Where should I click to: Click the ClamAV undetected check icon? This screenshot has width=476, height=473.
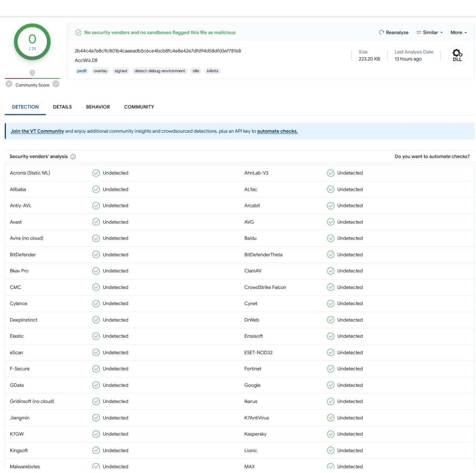(330, 271)
